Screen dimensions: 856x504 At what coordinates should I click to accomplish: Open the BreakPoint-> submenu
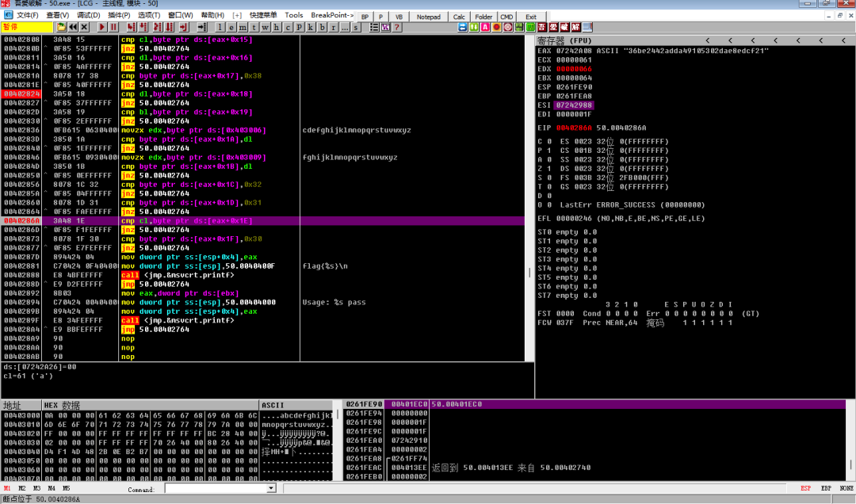(332, 15)
